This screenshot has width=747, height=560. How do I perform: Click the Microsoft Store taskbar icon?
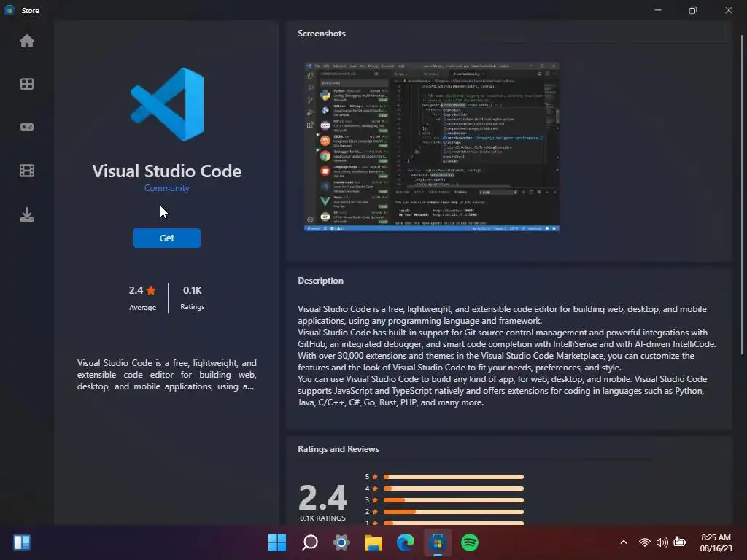coord(438,542)
